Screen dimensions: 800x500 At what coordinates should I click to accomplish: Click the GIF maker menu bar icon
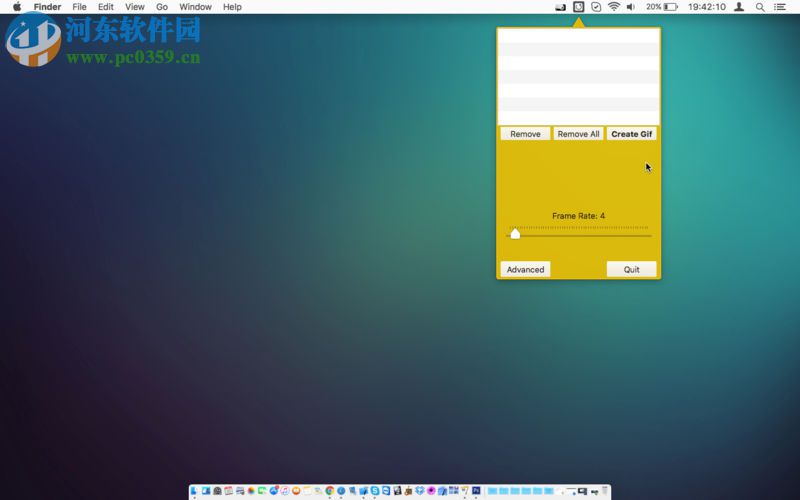pyautogui.click(x=578, y=7)
